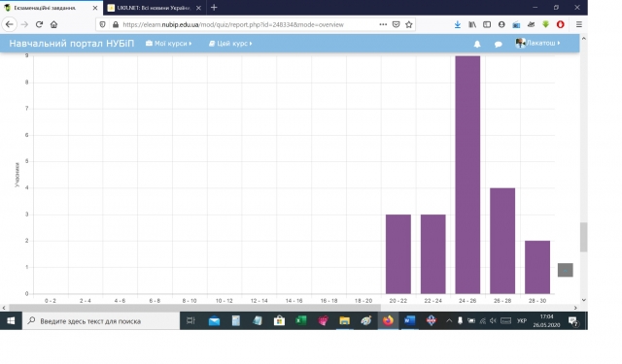Click the 22 - 24 bar in chart

(433, 254)
